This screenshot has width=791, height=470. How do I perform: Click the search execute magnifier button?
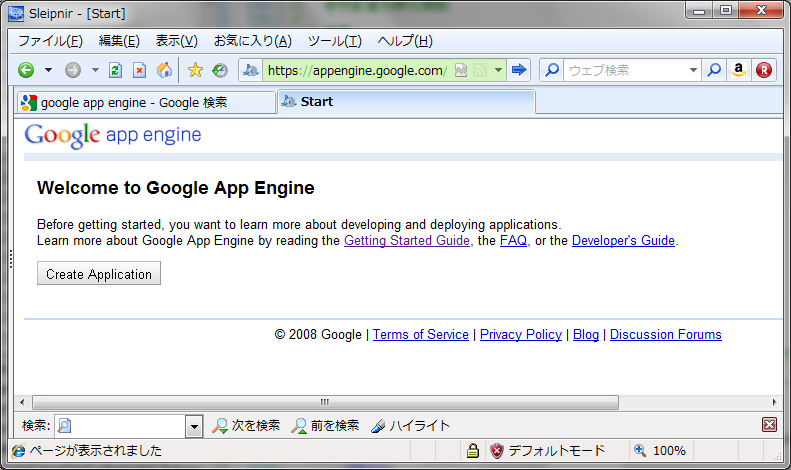714,70
